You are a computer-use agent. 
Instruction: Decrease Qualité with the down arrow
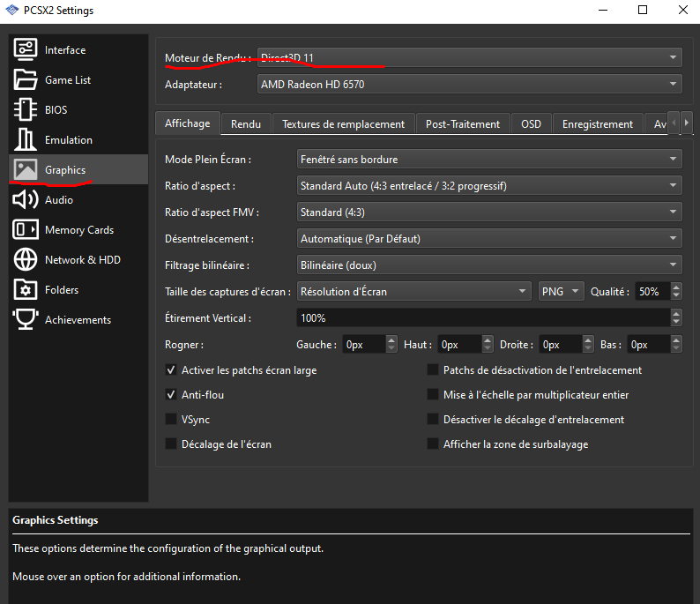pyautogui.click(x=676, y=296)
